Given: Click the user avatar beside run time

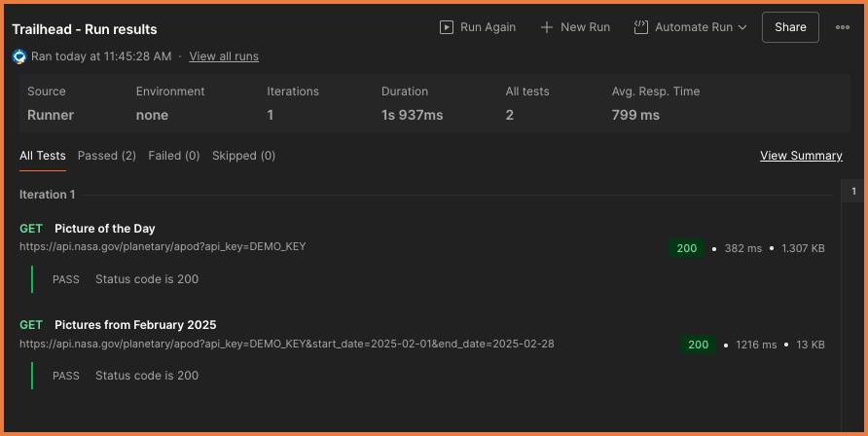Looking at the screenshot, I should [19, 56].
